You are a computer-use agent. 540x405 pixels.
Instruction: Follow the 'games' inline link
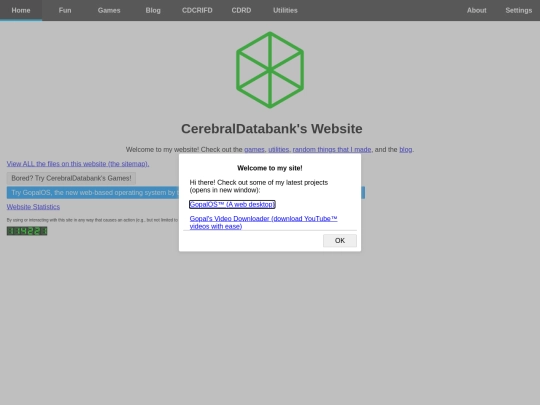tap(254, 149)
